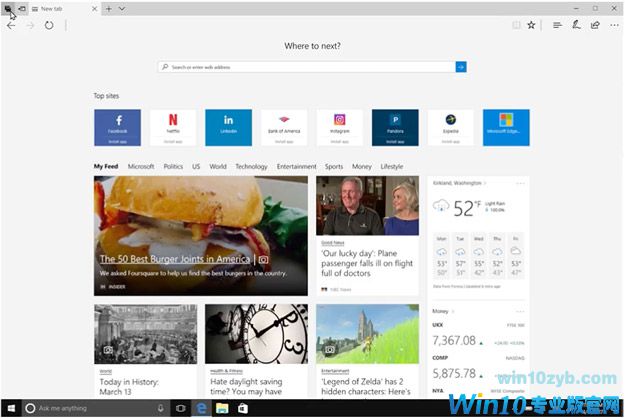The image size is (625, 418).
Task: Switch to World feed tab
Action: click(x=218, y=167)
